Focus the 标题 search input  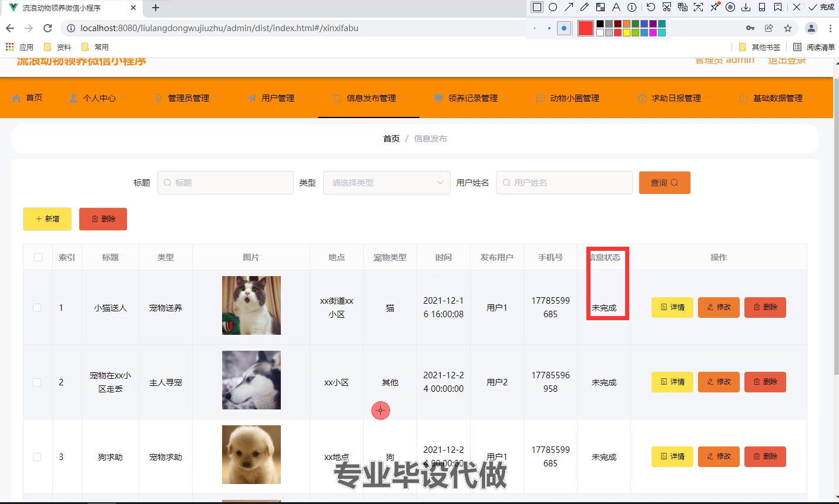226,183
